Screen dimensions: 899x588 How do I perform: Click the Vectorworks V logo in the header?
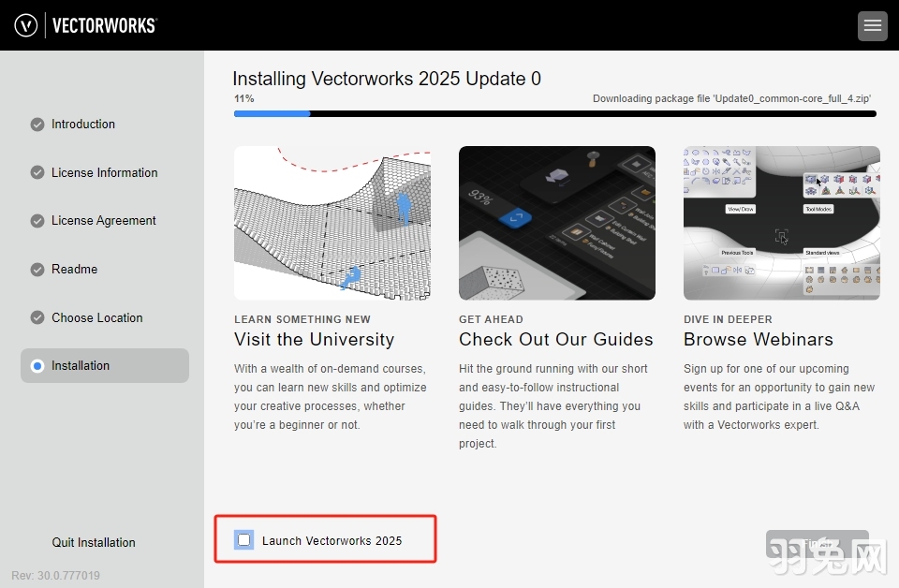25,24
